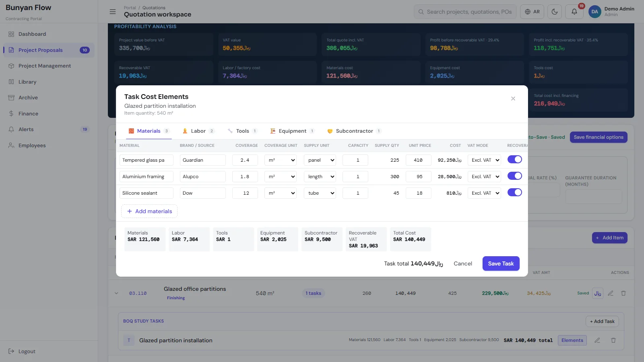Viewport: 644px width, 362px height.
Task: Switch to the Tools tab
Action: pyautogui.click(x=243, y=131)
